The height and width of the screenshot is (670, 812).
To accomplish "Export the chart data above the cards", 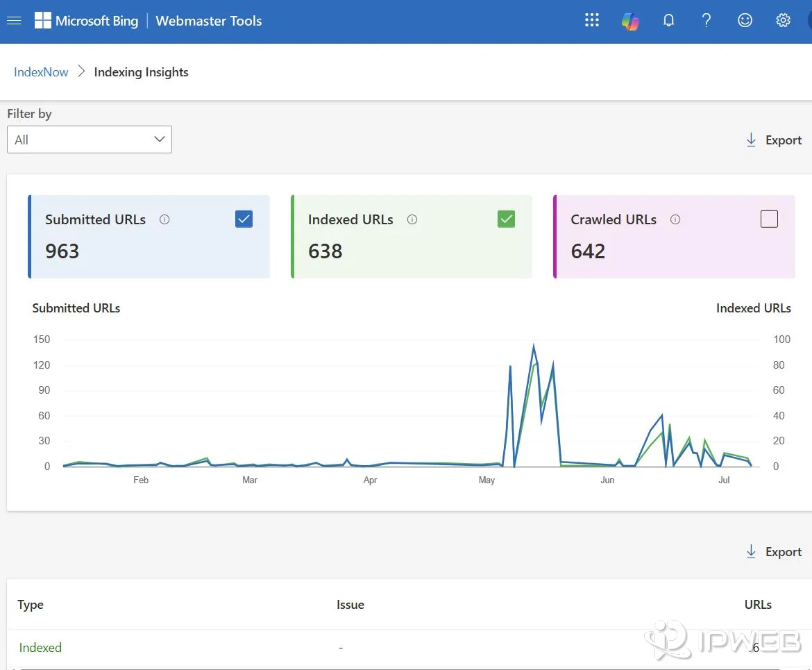I will click(x=773, y=140).
